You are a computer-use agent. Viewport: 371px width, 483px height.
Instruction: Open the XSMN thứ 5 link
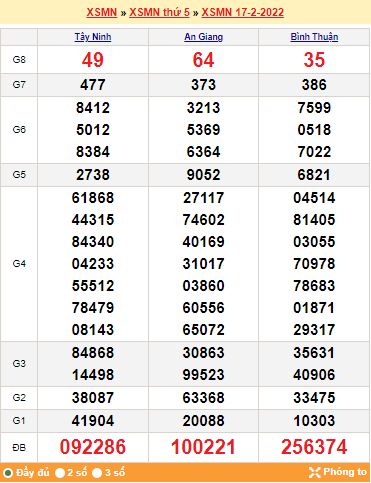pyautogui.click(x=159, y=12)
